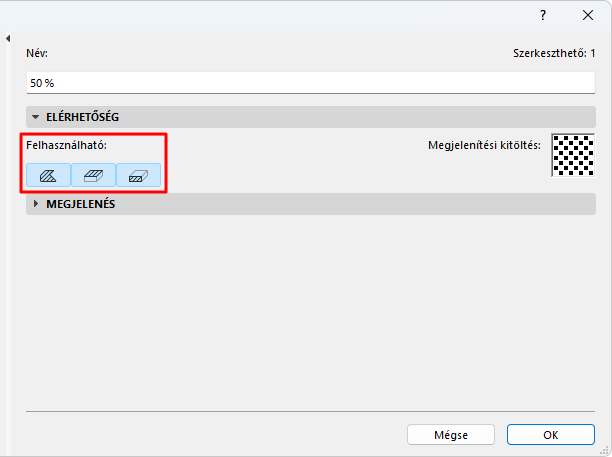
Task: Expand the MEGJELENÉS section triangle
Action: tap(36, 204)
